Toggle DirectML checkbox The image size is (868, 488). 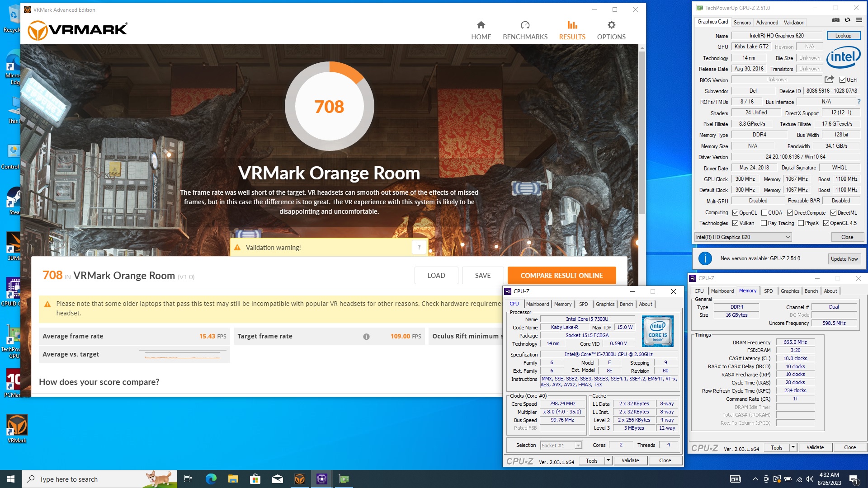click(x=833, y=213)
